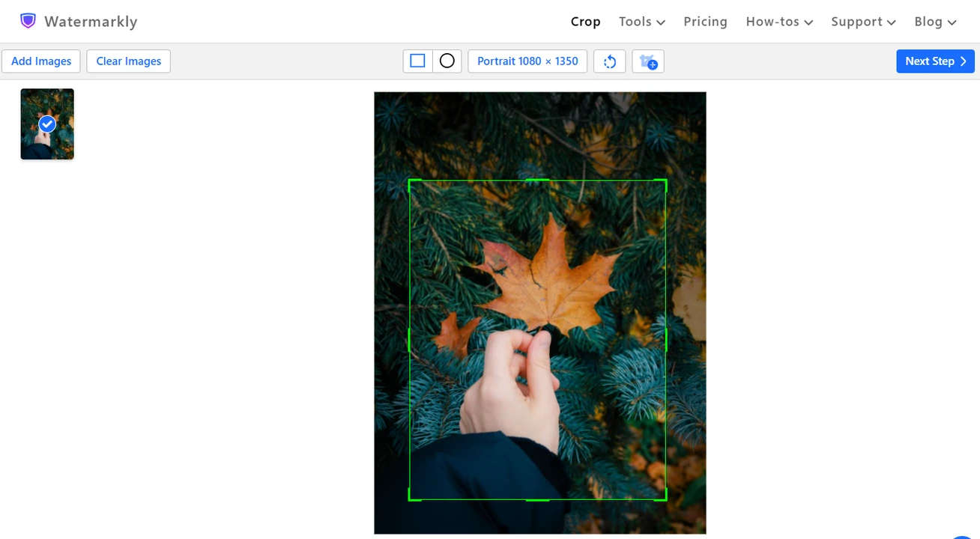Viewport: 980px width, 539px height.
Task: Open the Blog dropdown menu
Action: [x=935, y=22]
